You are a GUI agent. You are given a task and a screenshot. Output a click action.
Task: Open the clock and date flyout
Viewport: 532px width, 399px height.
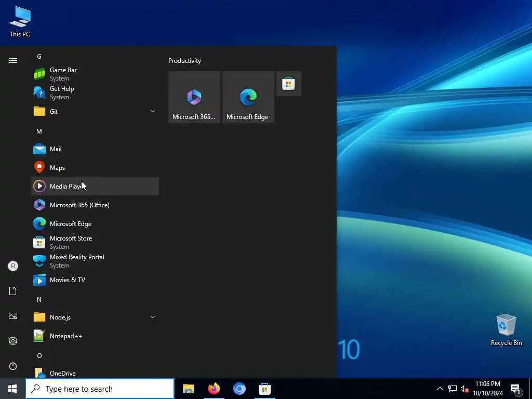(x=488, y=389)
